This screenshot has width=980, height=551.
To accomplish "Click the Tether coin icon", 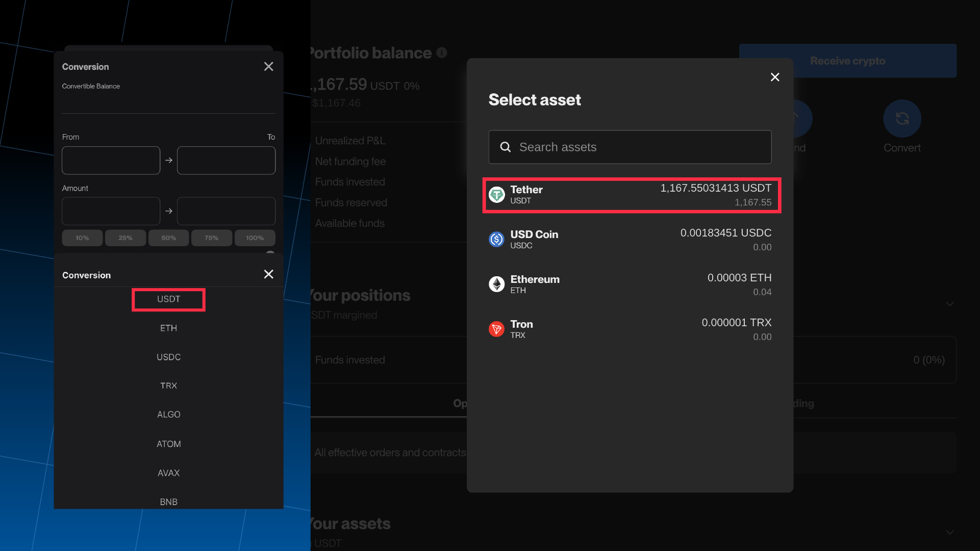I will [x=496, y=195].
